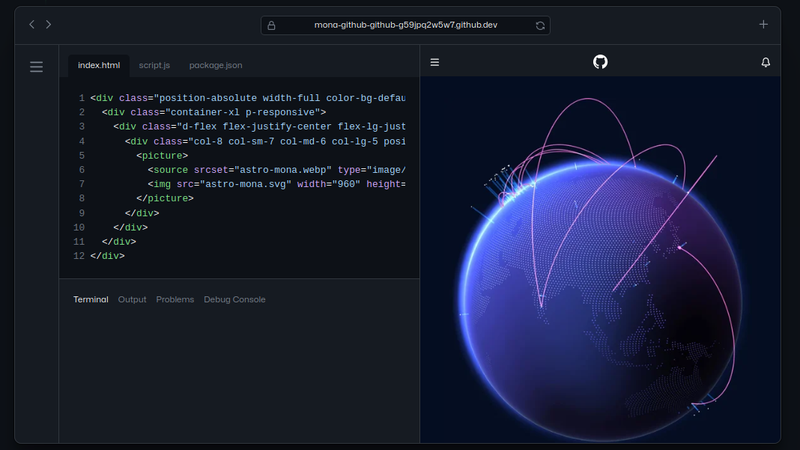800x450 pixels.
Task: Open a new tab with the plus icon
Action: click(x=763, y=24)
